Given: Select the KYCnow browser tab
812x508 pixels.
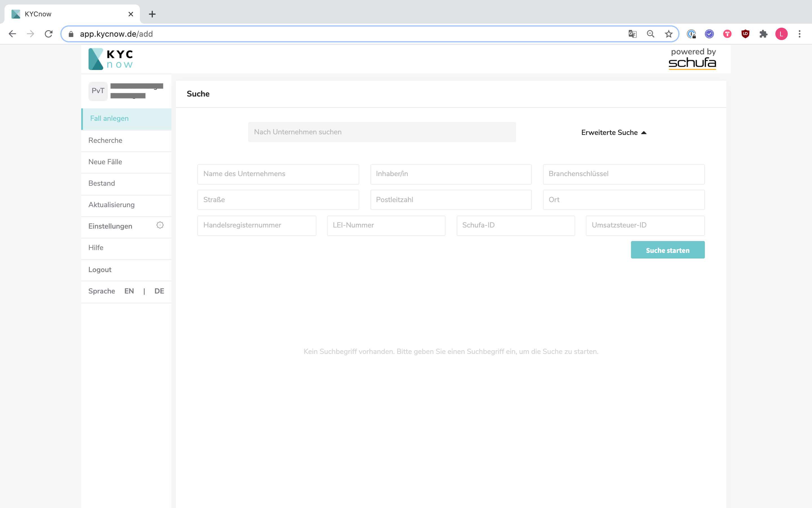Looking at the screenshot, I should [72, 14].
